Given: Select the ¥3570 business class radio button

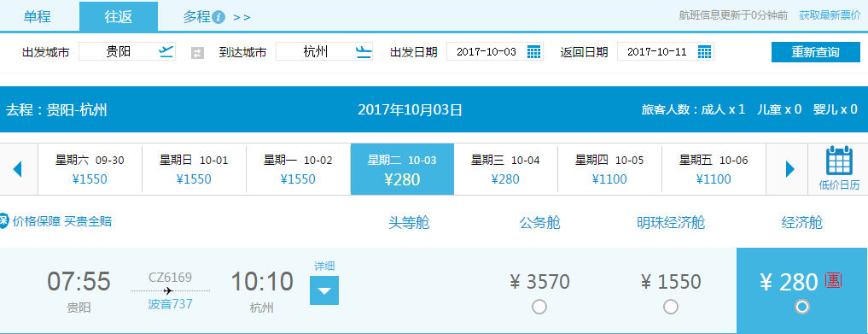Looking at the screenshot, I should (x=539, y=307).
